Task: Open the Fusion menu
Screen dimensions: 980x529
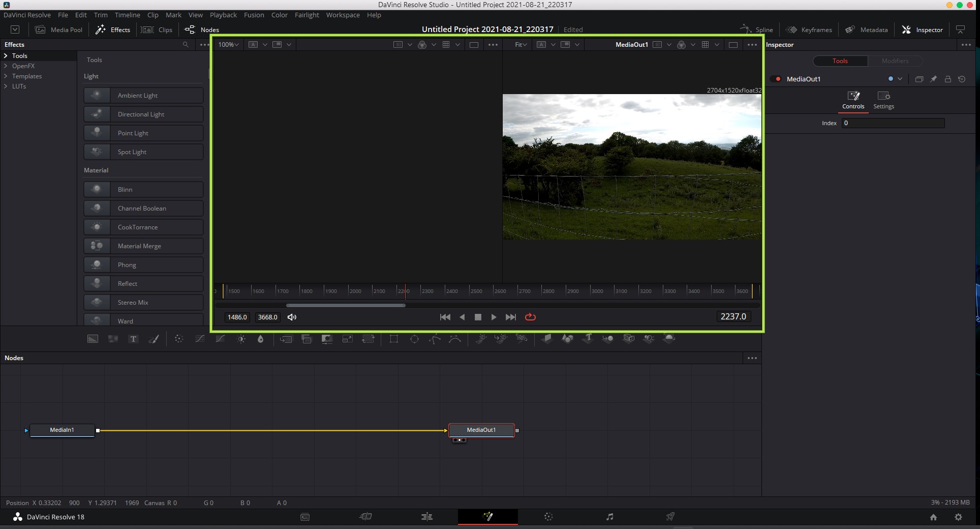Action: 254,15
